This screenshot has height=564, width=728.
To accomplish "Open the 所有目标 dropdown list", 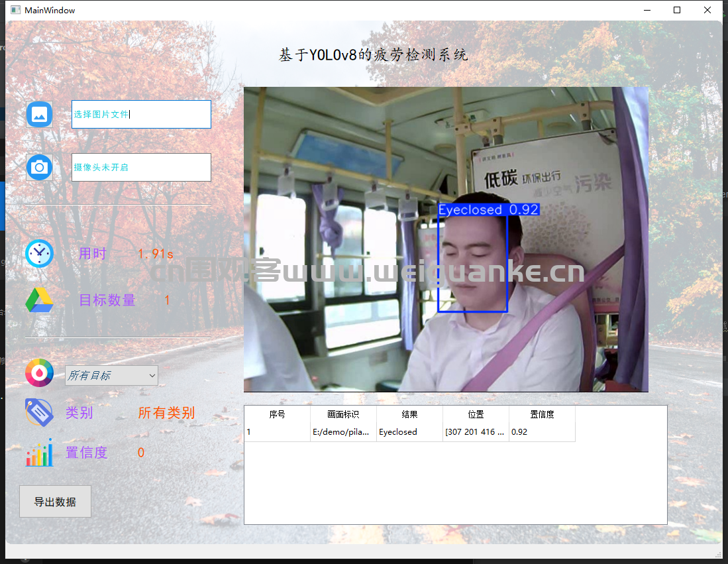I will (111, 375).
